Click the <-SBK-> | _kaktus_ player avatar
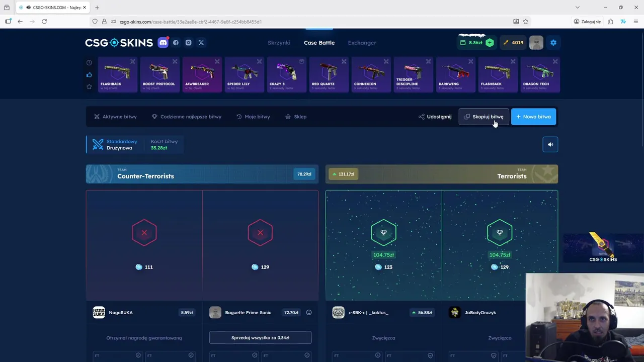This screenshot has width=644, height=362. (338, 312)
